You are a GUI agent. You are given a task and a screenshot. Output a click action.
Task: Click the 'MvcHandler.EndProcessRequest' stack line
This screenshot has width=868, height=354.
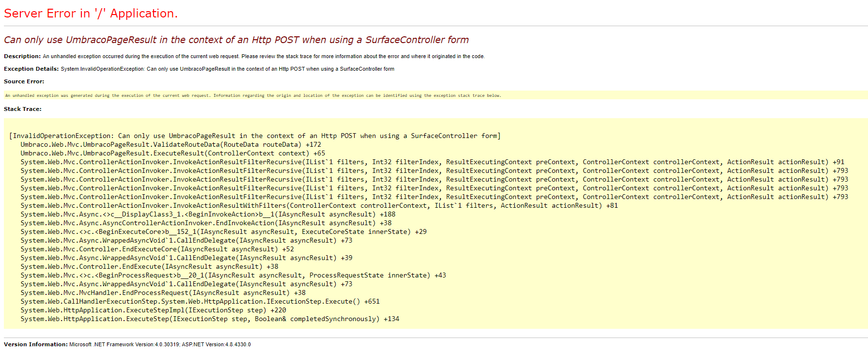point(163,293)
